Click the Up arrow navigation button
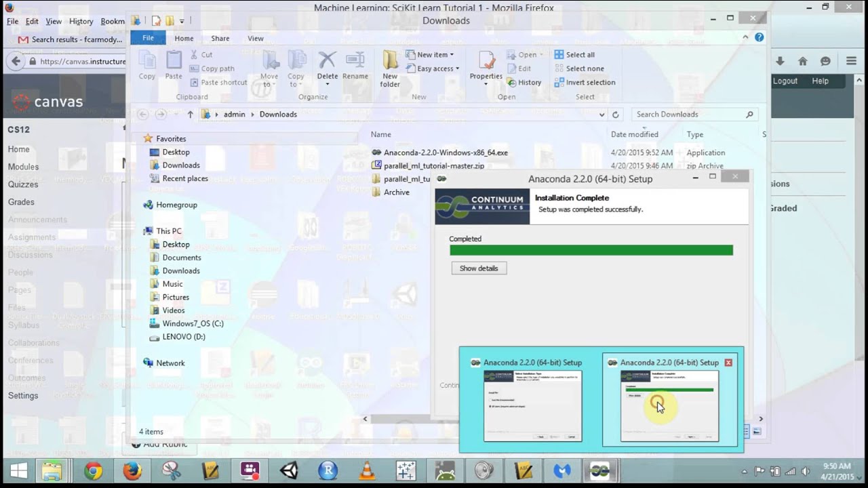868x488 pixels. pos(190,115)
